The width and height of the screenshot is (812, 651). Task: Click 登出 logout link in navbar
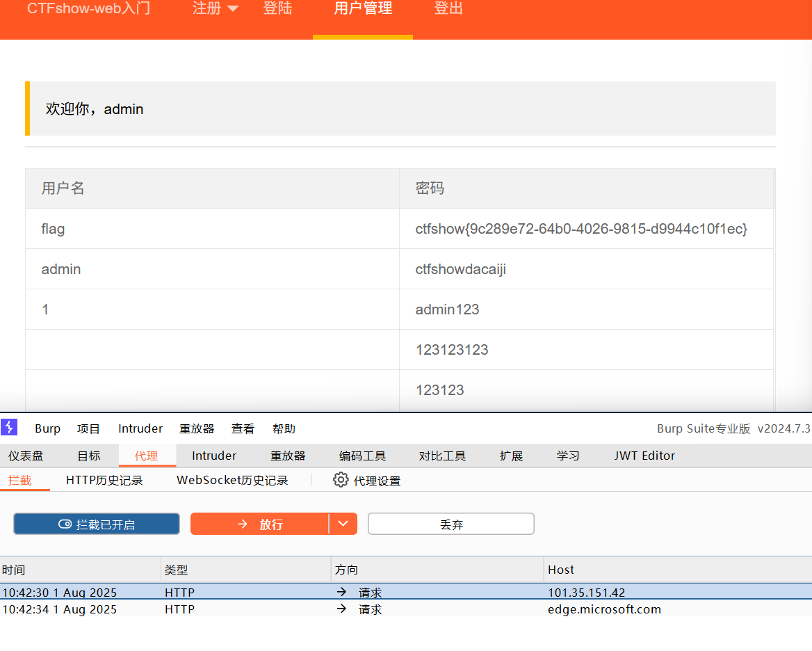point(448,9)
